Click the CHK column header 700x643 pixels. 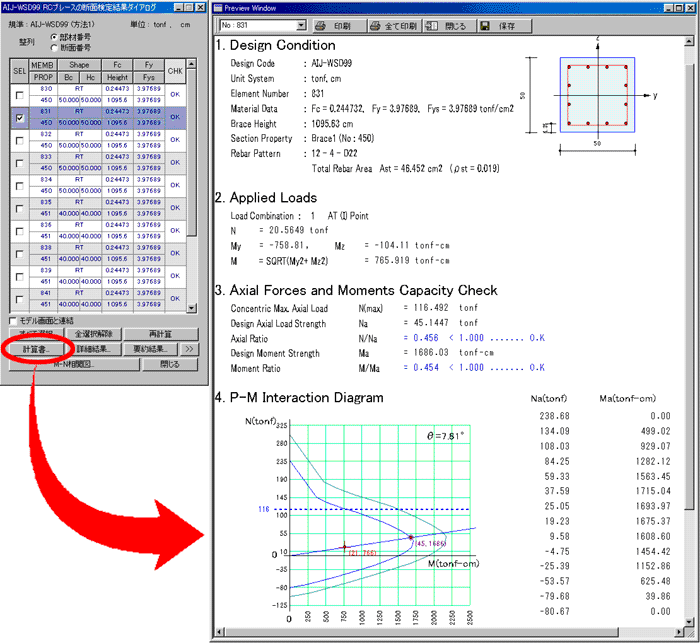point(175,71)
